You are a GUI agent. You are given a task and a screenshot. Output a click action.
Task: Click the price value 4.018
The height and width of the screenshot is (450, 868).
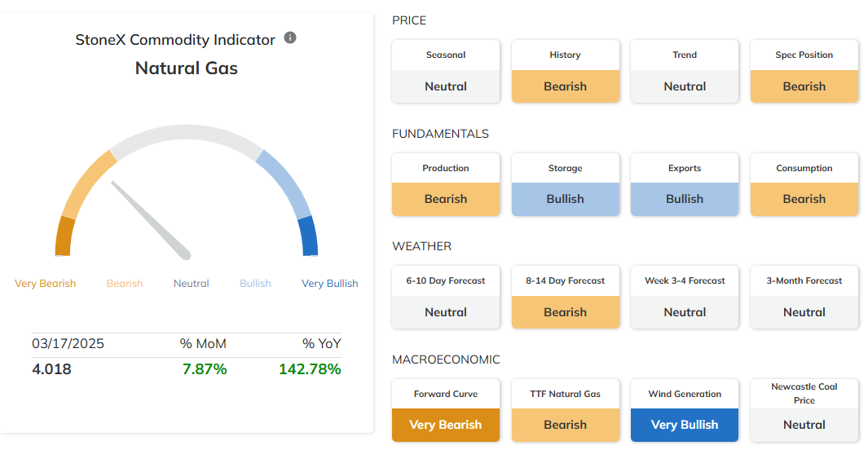coord(51,369)
